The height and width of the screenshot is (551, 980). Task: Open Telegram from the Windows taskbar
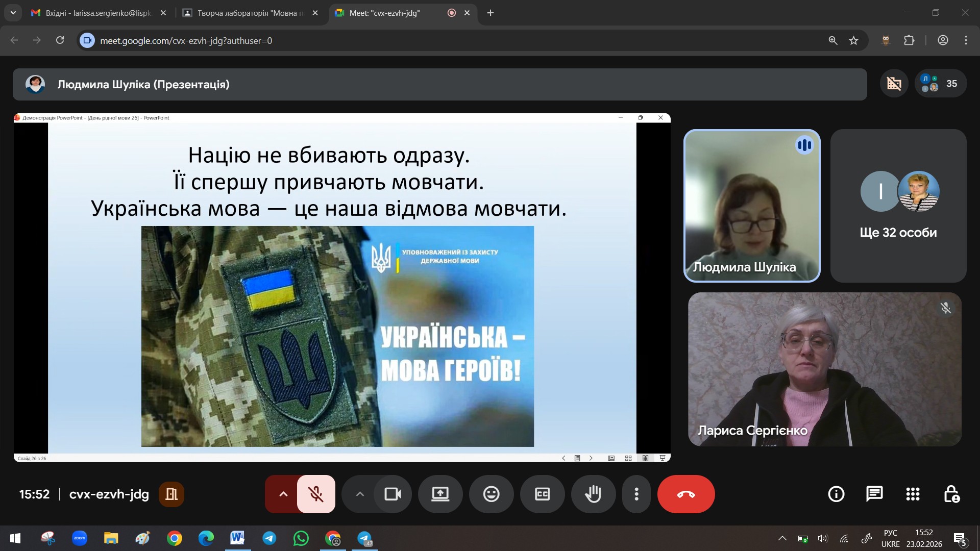click(269, 538)
